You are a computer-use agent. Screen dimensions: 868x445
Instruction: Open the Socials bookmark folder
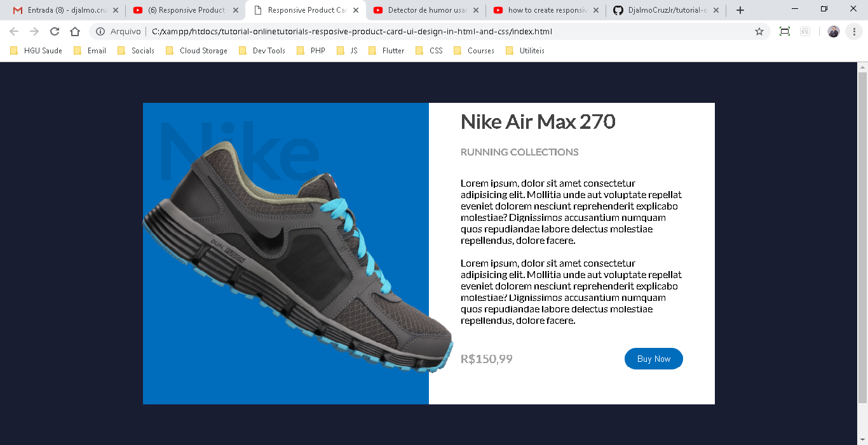pyautogui.click(x=136, y=51)
